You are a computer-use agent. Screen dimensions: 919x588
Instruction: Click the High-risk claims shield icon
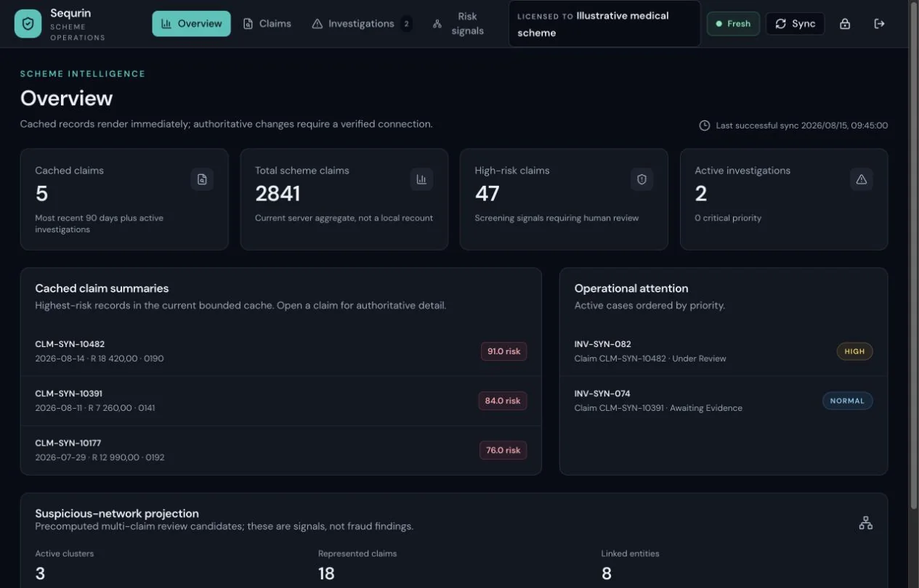tap(641, 179)
